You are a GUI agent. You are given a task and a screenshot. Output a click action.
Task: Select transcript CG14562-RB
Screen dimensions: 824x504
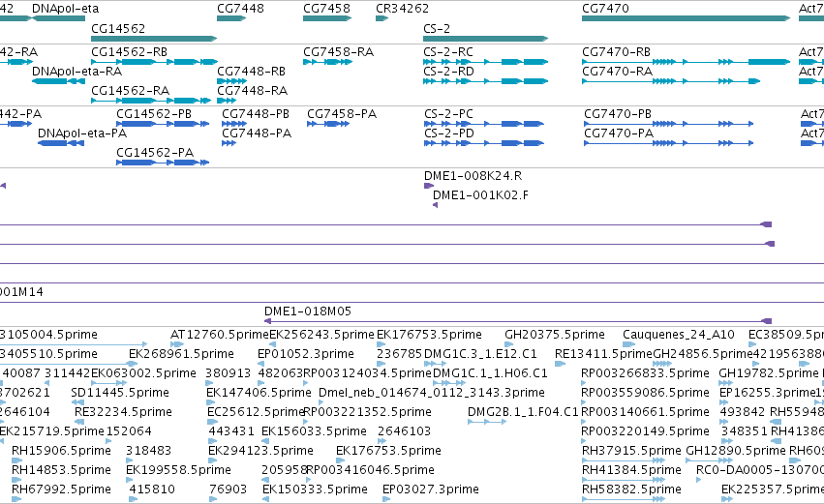(x=130, y=52)
